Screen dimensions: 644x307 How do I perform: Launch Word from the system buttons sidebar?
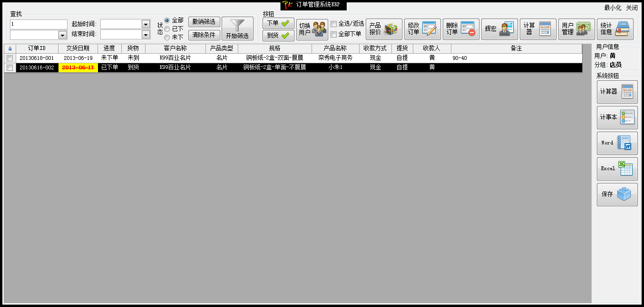(x=617, y=143)
